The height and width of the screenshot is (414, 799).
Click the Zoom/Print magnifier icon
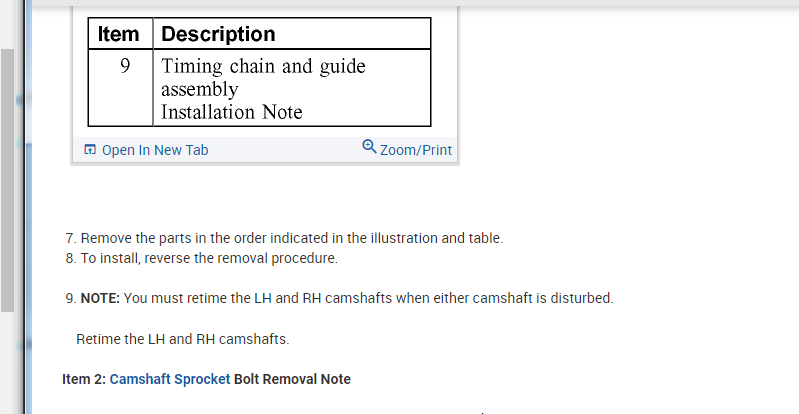coord(369,148)
